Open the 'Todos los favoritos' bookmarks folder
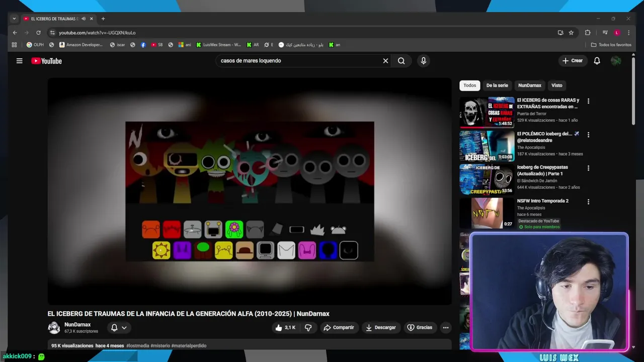This screenshot has height=362, width=644. tap(611, 45)
